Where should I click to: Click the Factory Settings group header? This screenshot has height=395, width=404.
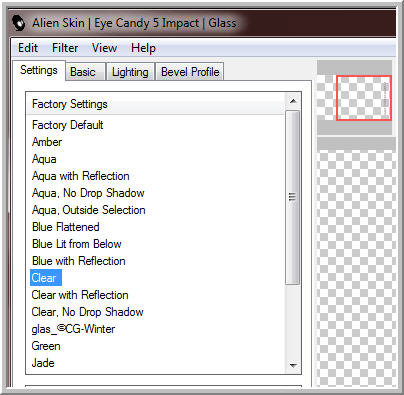pyautogui.click(x=156, y=104)
